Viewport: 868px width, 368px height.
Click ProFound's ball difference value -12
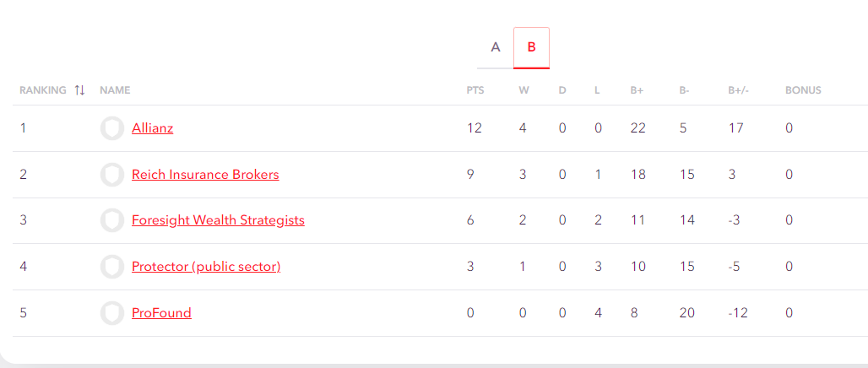(x=739, y=313)
